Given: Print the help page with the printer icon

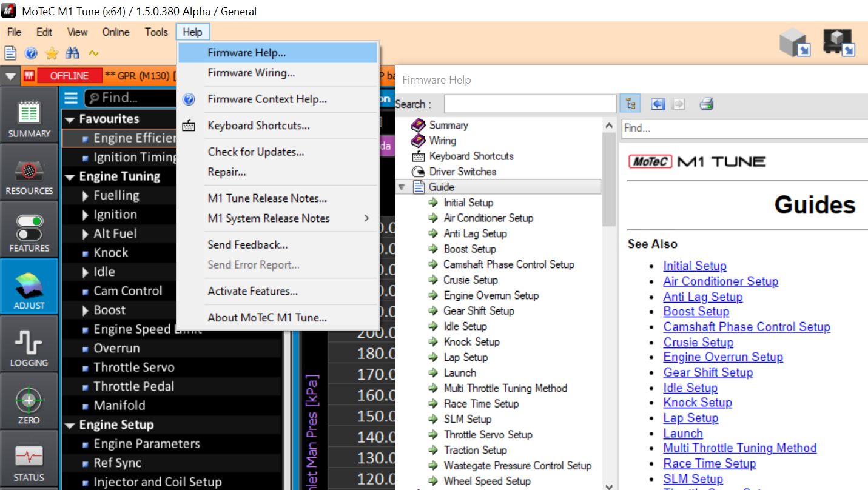Looking at the screenshot, I should pyautogui.click(x=706, y=104).
